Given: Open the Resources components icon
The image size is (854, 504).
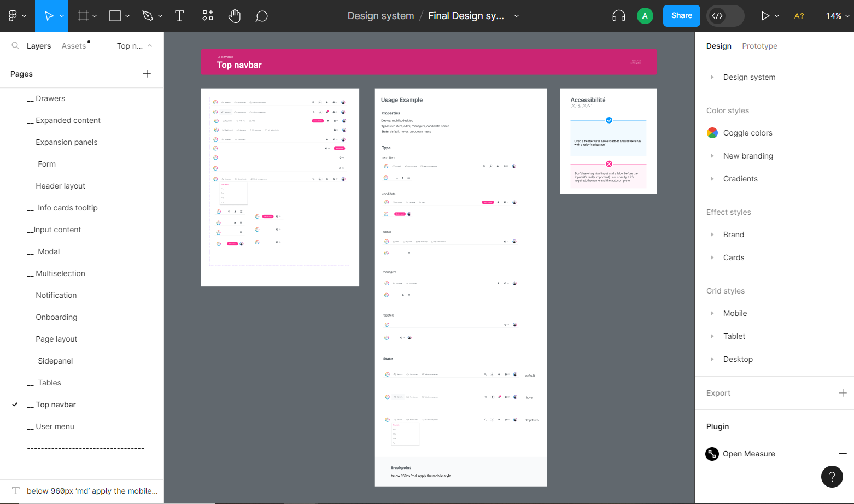Looking at the screenshot, I should [208, 16].
